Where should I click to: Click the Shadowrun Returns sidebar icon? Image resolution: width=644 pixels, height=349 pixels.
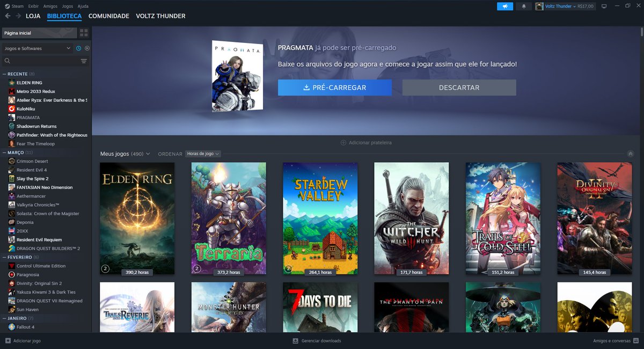[12, 126]
